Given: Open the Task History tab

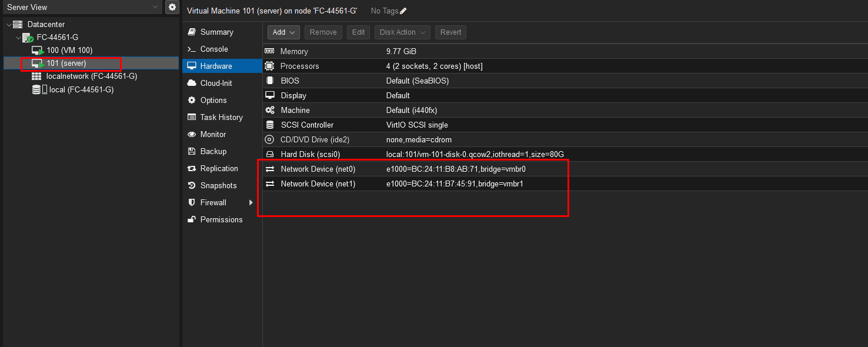Looking at the screenshot, I should tap(222, 118).
